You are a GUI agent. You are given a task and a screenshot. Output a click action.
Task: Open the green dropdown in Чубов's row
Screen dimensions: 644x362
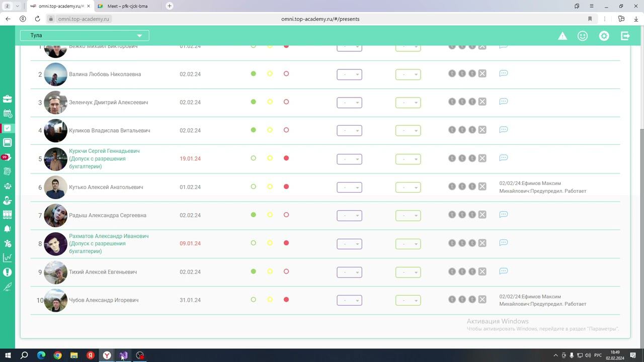tap(408, 301)
